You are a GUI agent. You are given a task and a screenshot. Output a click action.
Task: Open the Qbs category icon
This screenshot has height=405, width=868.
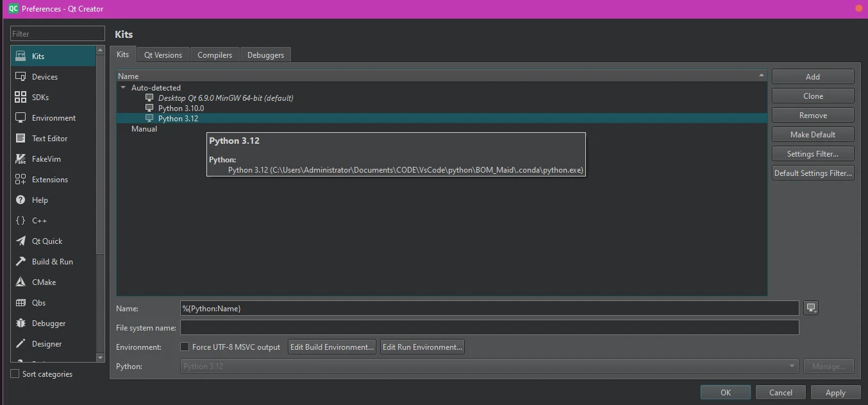21,302
